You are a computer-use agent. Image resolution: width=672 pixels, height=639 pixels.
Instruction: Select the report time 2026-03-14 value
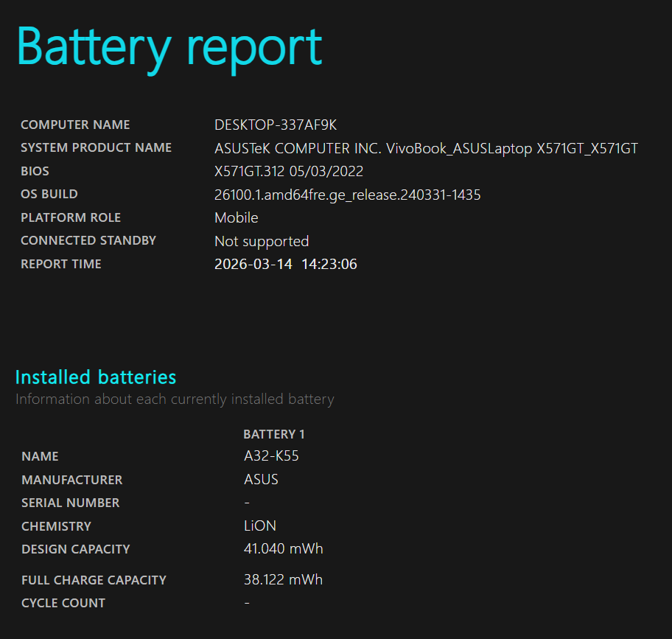point(285,265)
